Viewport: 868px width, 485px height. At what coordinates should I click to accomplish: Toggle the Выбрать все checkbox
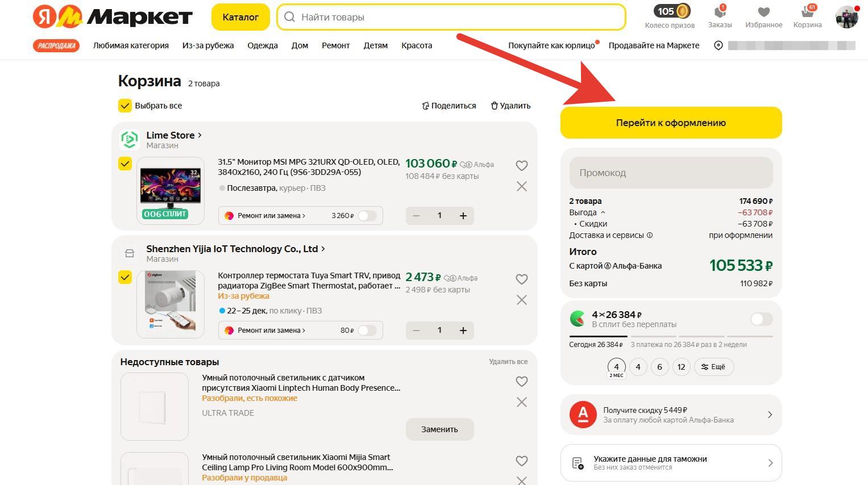[125, 106]
